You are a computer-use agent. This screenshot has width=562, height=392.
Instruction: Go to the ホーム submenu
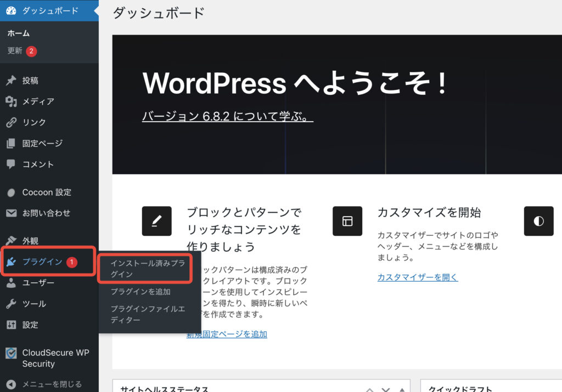(19, 33)
